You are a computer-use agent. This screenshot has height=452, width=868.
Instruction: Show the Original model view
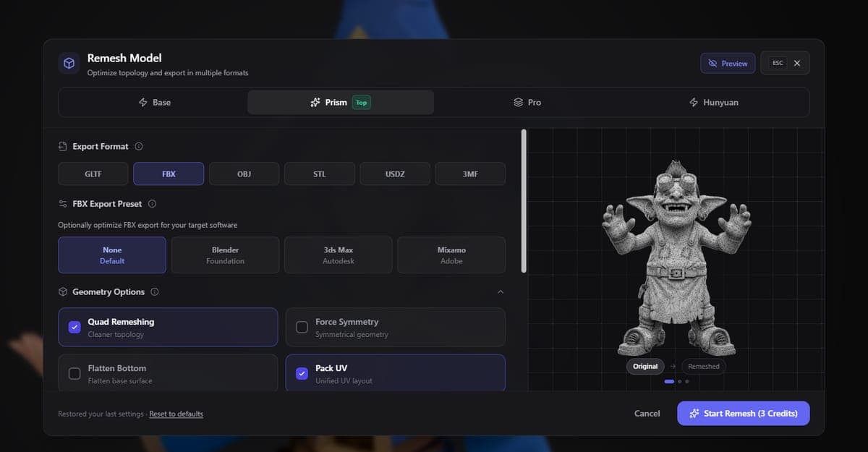645,367
